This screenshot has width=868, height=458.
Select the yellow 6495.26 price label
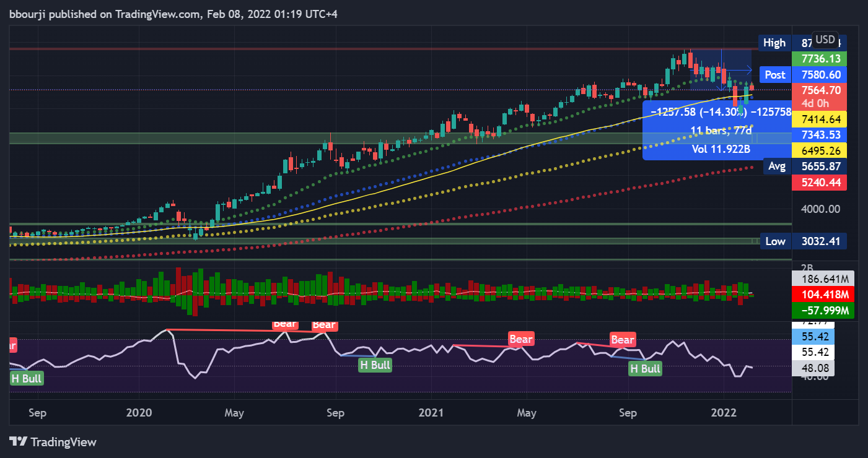(821, 150)
